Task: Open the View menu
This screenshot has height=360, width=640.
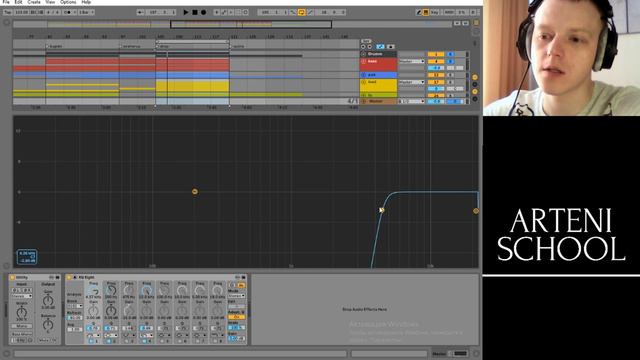Action: (50, 2)
